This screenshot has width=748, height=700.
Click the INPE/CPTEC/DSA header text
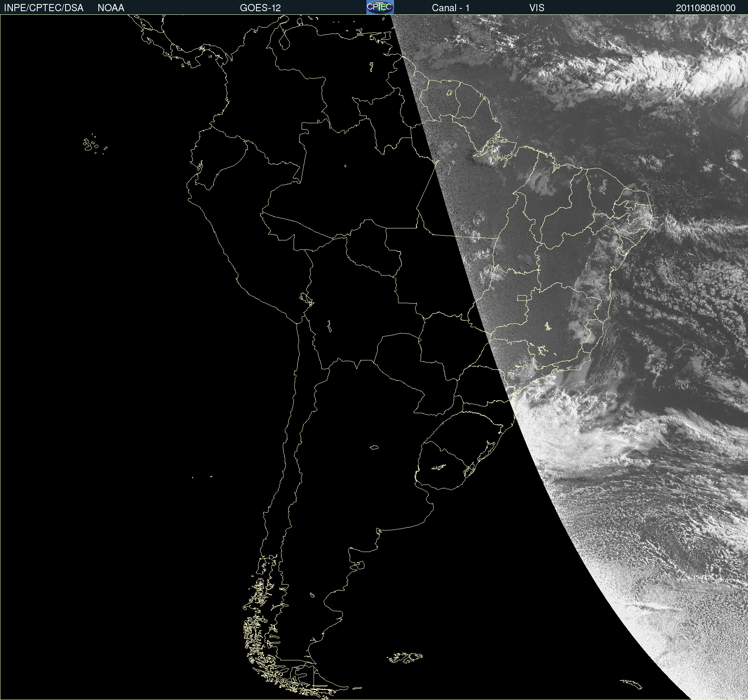(x=44, y=8)
